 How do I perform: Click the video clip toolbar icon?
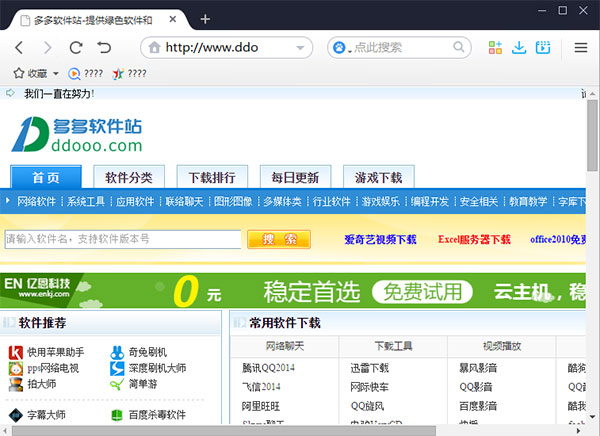coord(543,47)
